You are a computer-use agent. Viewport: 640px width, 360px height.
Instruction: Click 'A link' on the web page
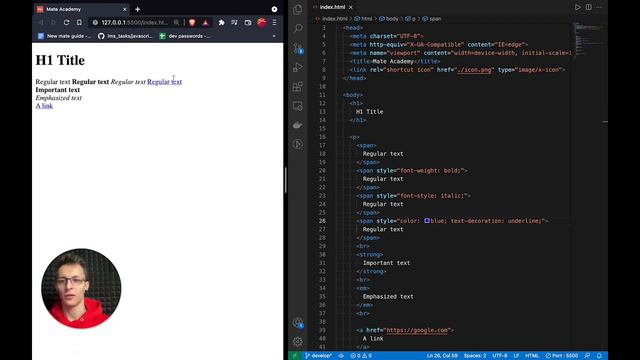click(x=44, y=106)
